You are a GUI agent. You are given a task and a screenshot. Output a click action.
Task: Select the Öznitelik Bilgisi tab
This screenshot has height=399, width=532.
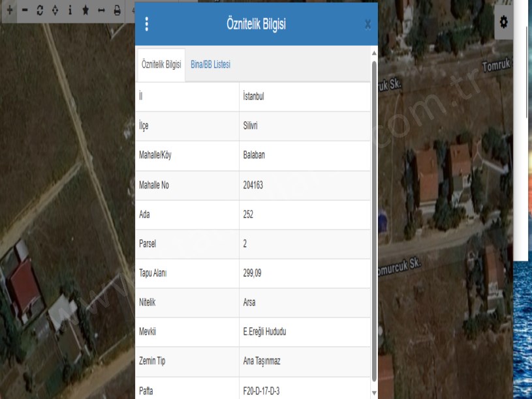click(161, 65)
